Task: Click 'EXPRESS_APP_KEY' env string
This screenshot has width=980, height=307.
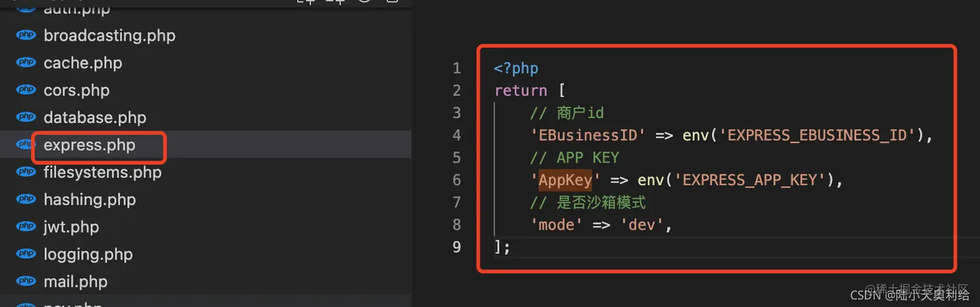Action: pyautogui.click(x=750, y=180)
